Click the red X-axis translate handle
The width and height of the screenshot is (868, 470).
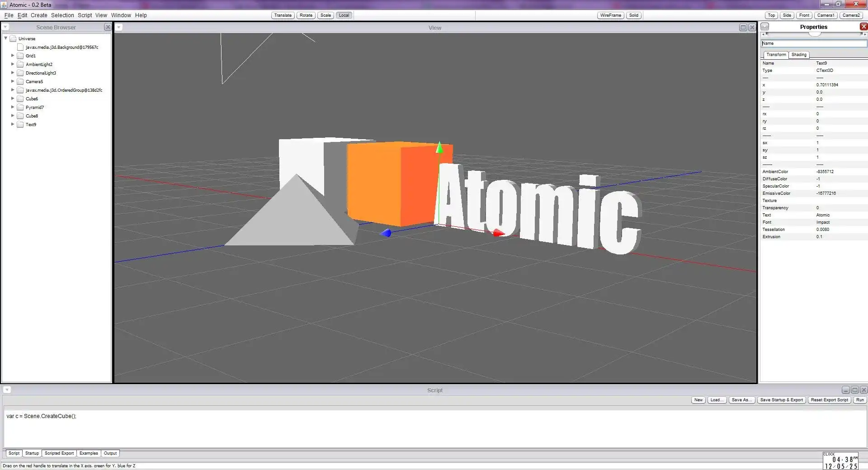click(499, 233)
